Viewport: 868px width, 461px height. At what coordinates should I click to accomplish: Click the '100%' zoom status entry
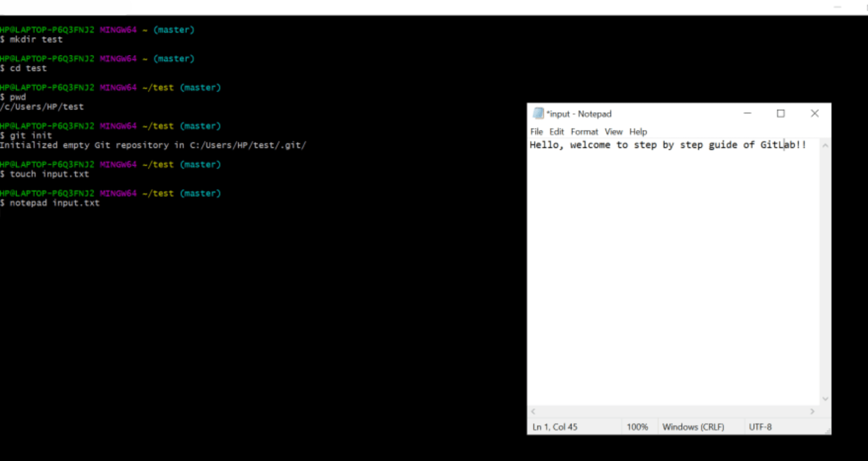point(637,427)
